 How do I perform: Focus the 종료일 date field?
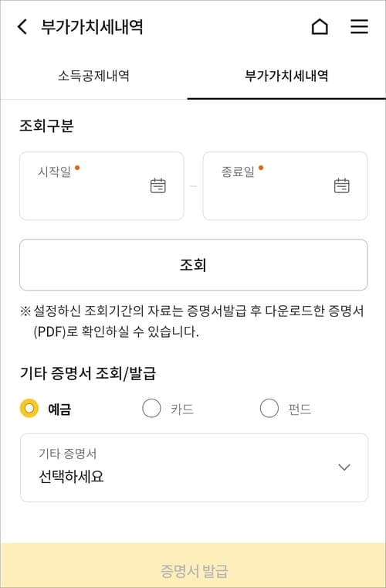tap(285, 186)
